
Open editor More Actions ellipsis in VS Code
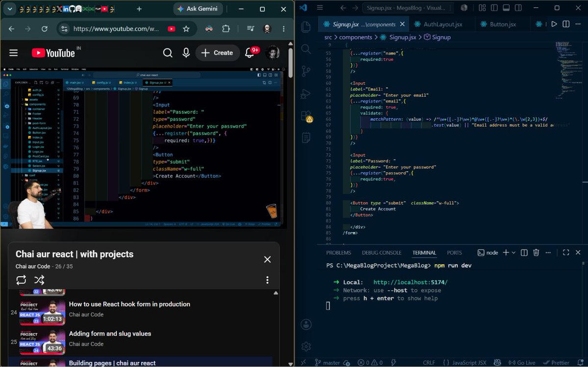pos(578,24)
